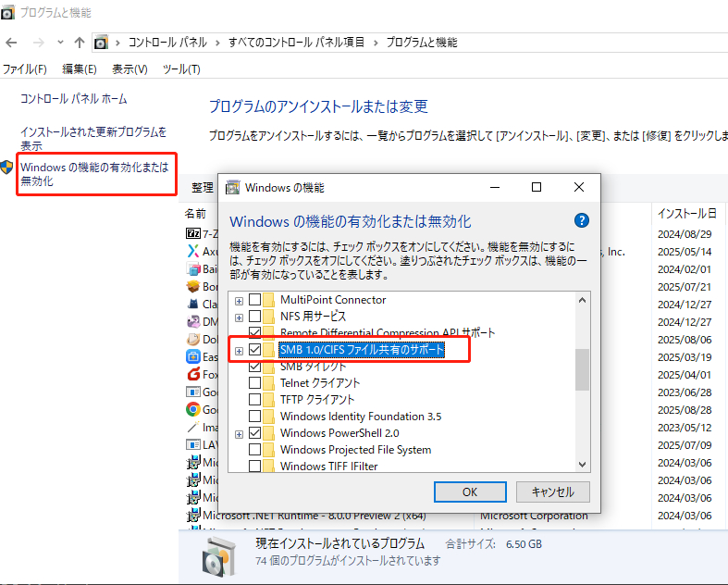Expand the MultiPoint Connector tree node
The image size is (728, 585).
click(239, 301)
